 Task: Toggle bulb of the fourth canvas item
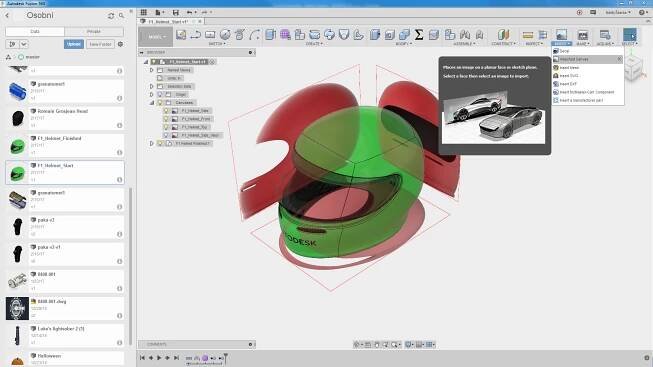[x=166, y=135]
